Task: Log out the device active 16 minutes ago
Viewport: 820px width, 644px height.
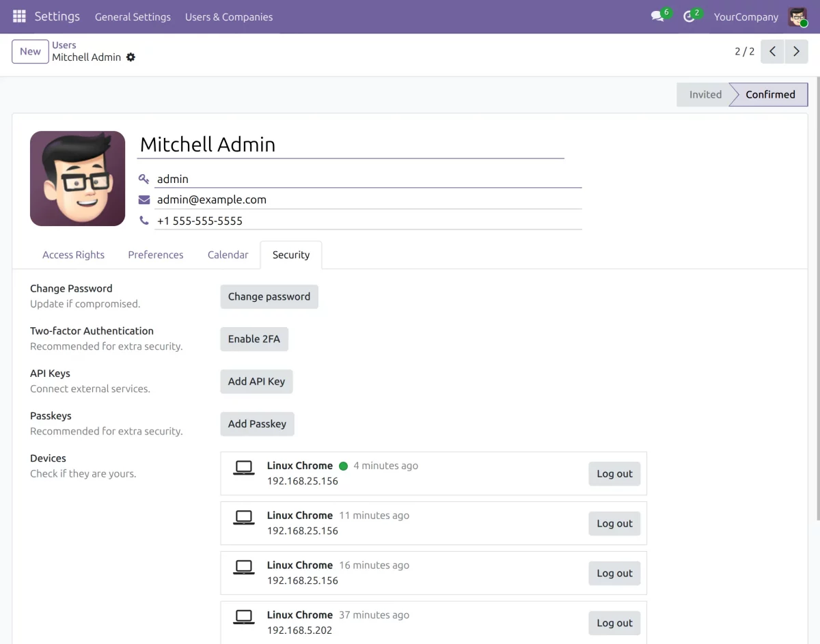Action: point(615,573)
